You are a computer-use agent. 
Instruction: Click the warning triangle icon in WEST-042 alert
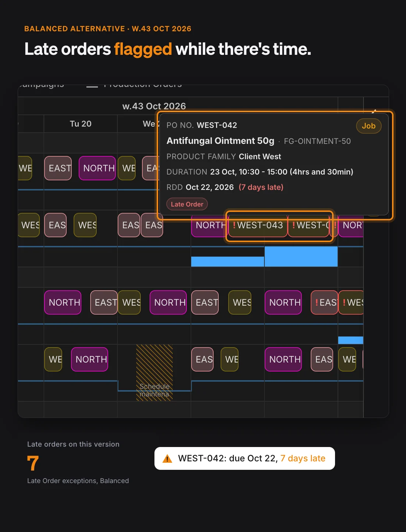coord(167,458)
